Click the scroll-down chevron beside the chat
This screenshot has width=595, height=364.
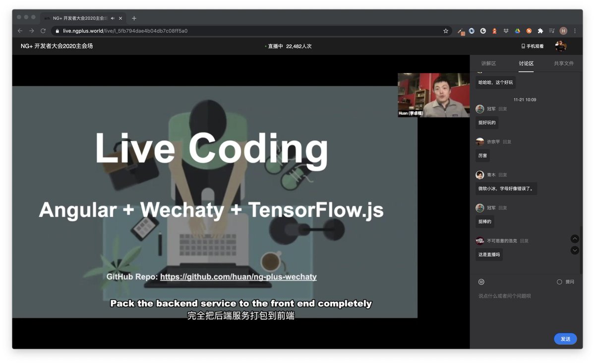575,250
